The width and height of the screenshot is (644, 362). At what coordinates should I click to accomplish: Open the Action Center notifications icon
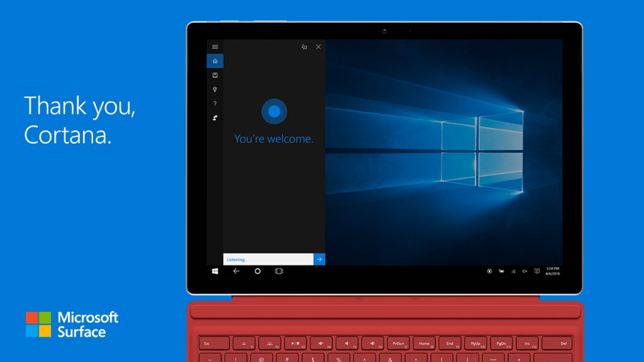tap(537, 271)
